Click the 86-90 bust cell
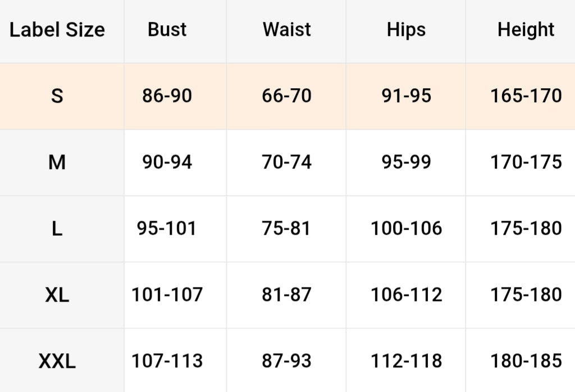575x392 pixels. coord(167,96)
